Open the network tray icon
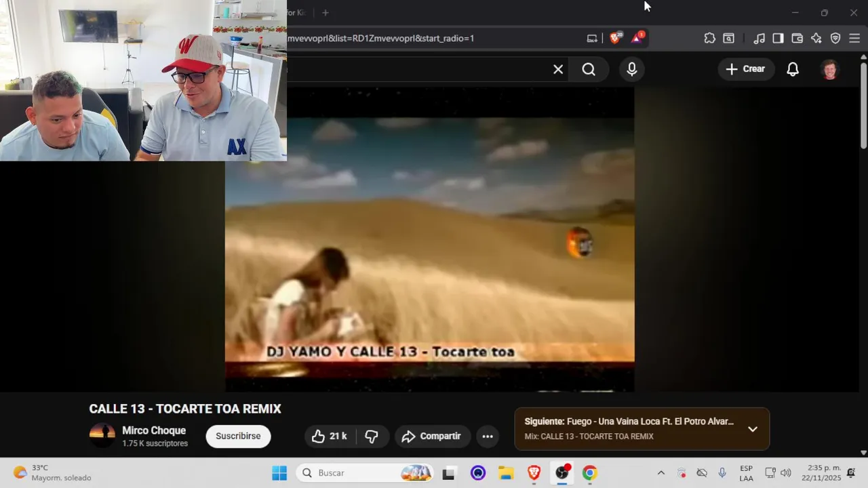Screen dimensions: 868x488 tap(770, 473)
